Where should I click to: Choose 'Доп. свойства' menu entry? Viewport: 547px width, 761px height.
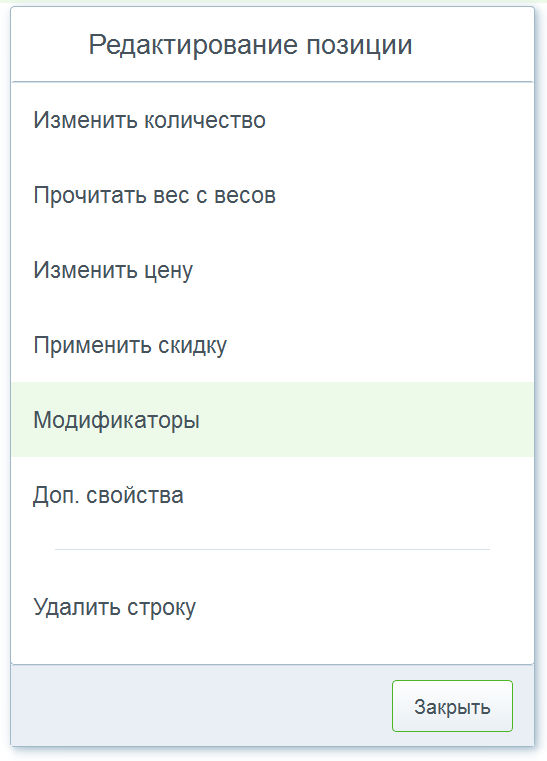pos(272,495)
